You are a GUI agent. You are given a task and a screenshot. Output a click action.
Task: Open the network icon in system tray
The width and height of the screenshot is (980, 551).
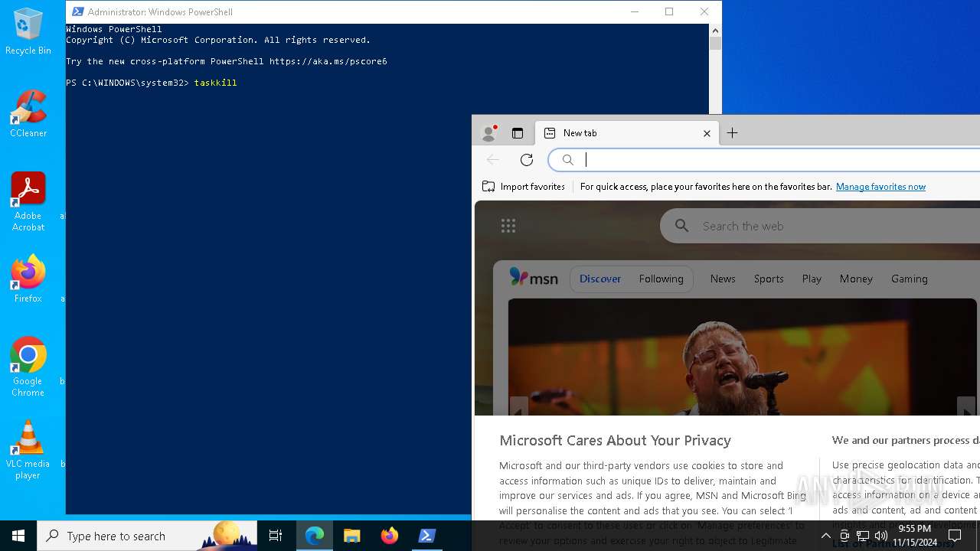(863, 536)
